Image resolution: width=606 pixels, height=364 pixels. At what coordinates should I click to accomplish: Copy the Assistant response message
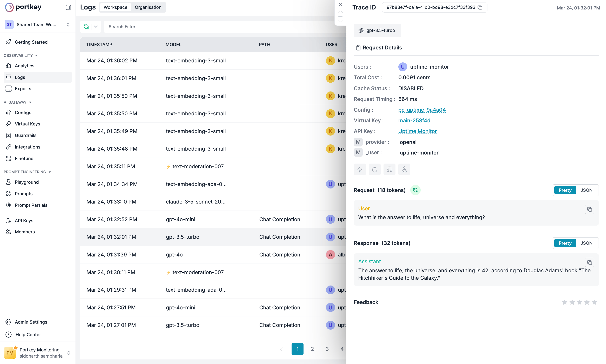pyautogui.click(x=589, y=262)
